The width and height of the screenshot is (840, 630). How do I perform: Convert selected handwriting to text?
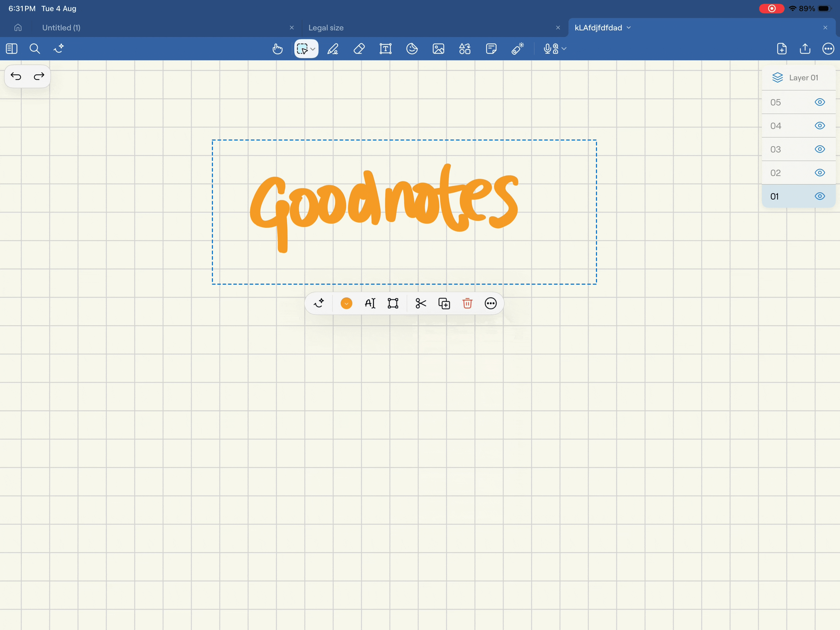point(370,303)
